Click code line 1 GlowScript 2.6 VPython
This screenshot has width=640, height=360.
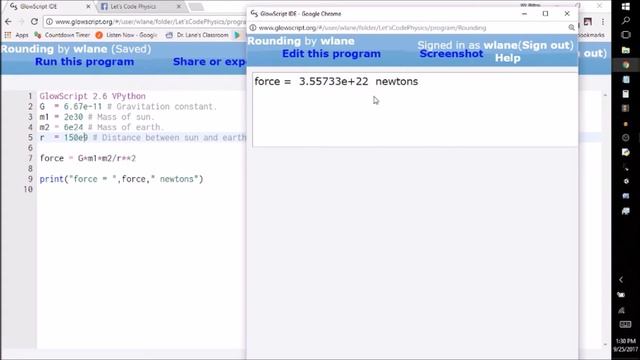click(93, 96)
